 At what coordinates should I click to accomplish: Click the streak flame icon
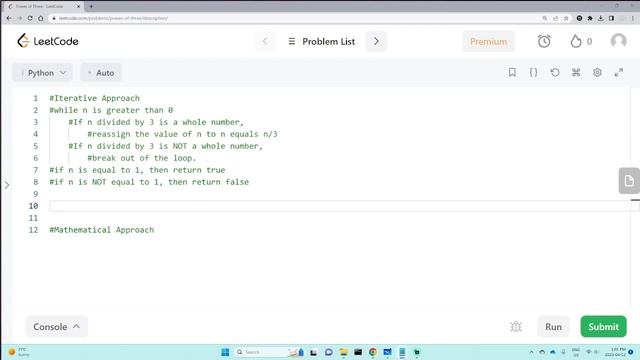[576, 41]
